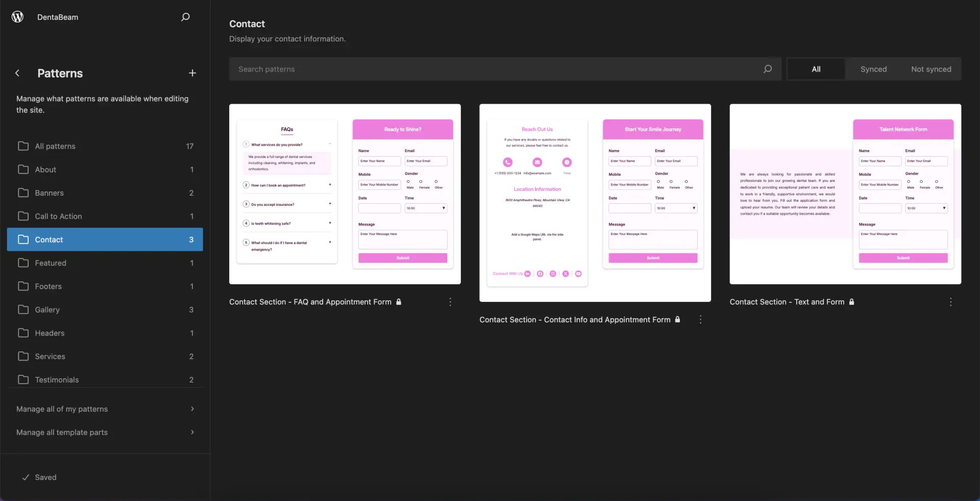The height and width of the screenshot is (501, 980).
Task: Open Contact Section - FAQ and Appointment Form title
Action: [310, 302]
